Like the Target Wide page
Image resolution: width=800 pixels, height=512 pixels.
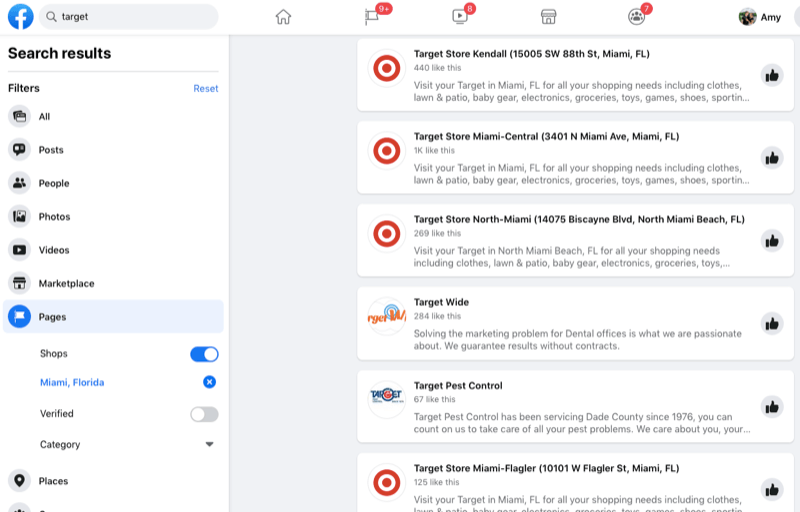point(772,324)
